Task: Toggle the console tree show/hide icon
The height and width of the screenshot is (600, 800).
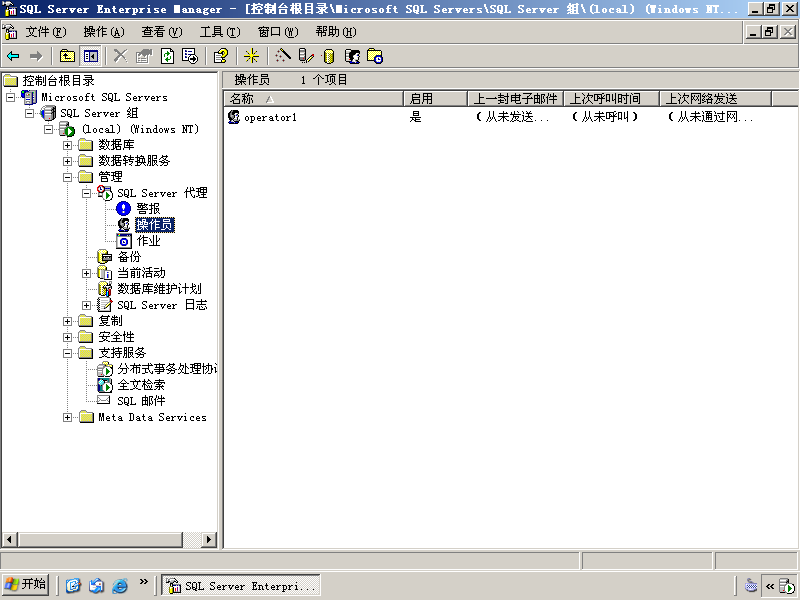Action: [91, 56]
